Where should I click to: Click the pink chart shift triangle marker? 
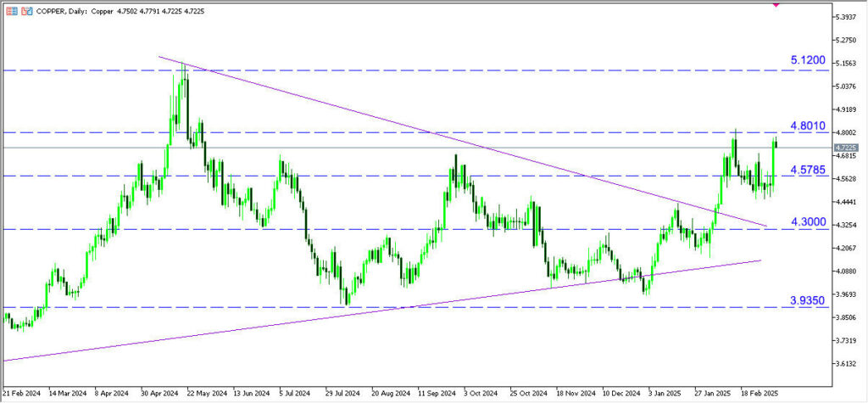[x=776, y=3]
